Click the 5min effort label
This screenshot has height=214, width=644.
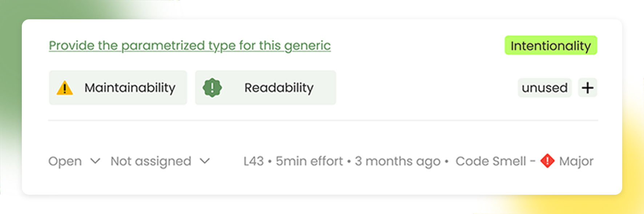pos(309,161)
